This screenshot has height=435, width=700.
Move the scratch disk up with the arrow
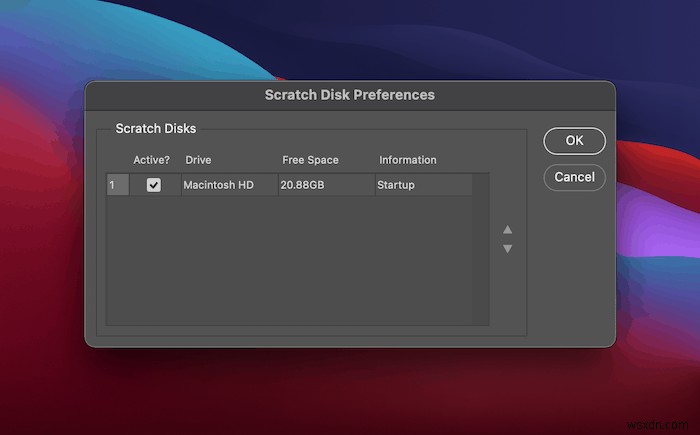point(507,230)
